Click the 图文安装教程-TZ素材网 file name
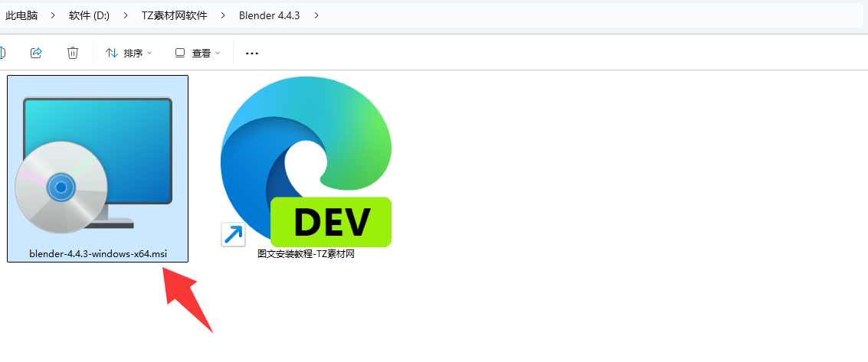 click(x=306, y=254)
